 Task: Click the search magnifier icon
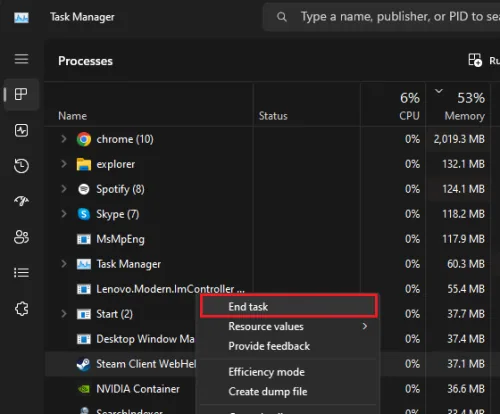coord(282,17)
